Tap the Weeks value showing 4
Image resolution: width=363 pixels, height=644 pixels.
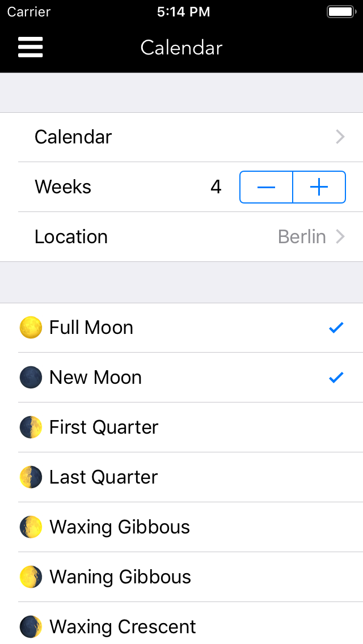click(x=216, y=187)
